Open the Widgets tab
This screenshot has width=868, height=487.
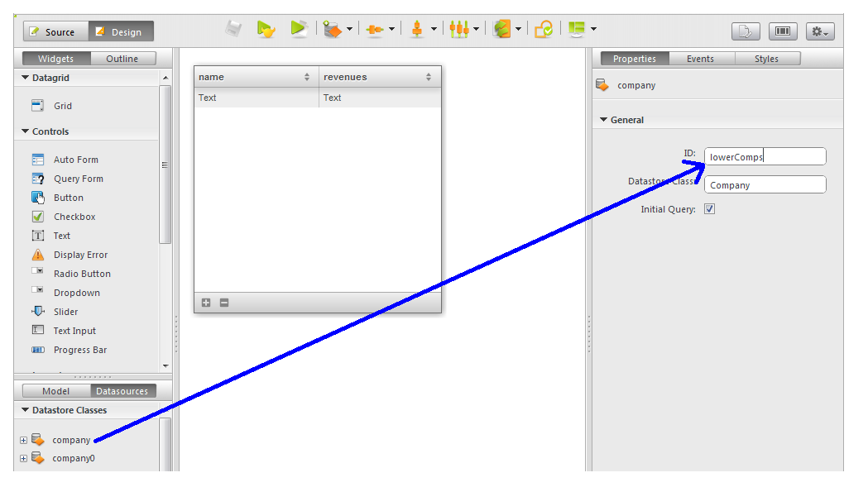coord(56,59)
